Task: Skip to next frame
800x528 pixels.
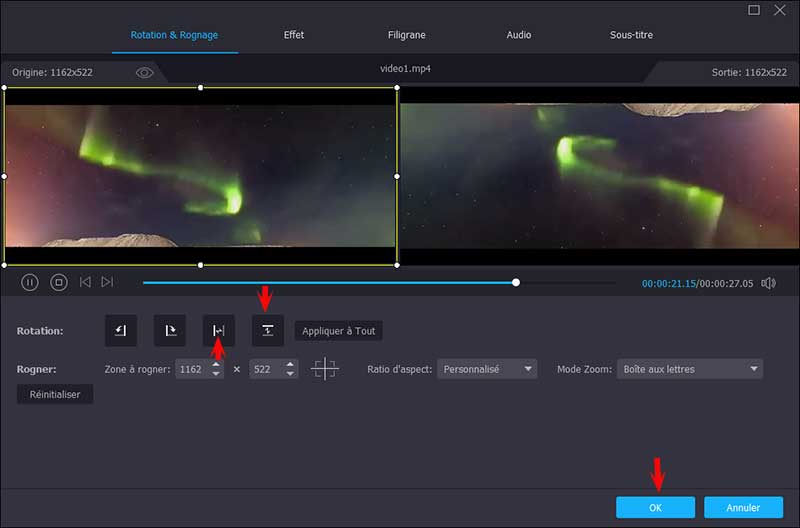Action: click(x=108, y=283)
